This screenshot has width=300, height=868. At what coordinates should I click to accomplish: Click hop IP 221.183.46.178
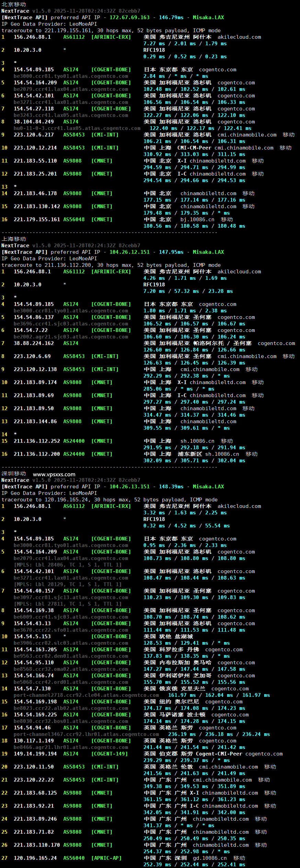tap(35, 193)
